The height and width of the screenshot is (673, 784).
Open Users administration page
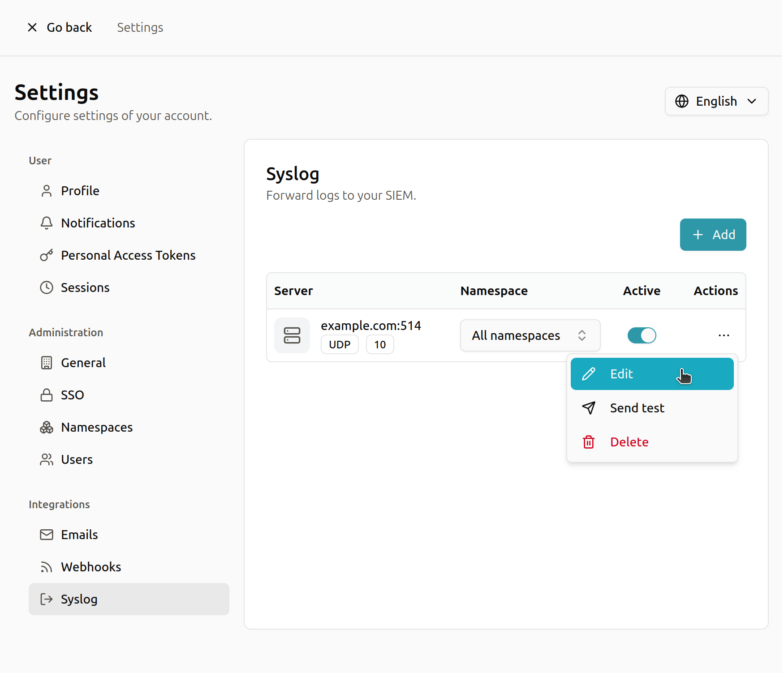[x=129, y=459]
